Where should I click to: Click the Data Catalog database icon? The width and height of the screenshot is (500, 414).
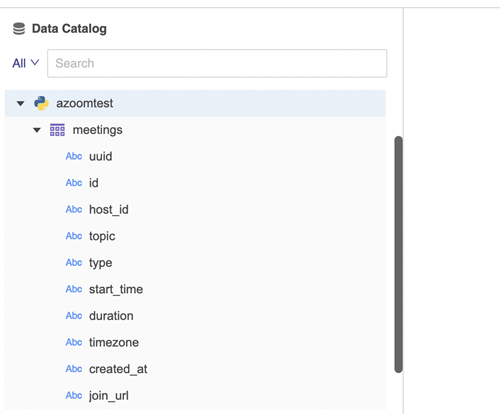(x=19, y=29)
